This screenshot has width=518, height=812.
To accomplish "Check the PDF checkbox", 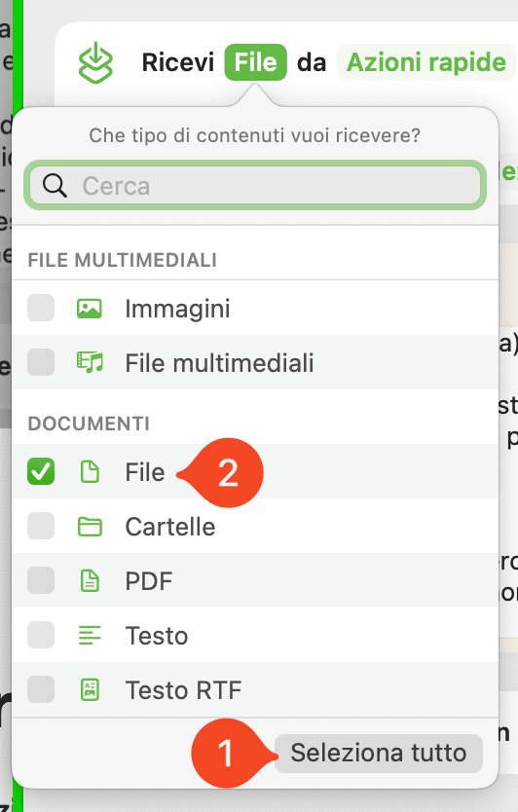I will (x=41, y=580).
